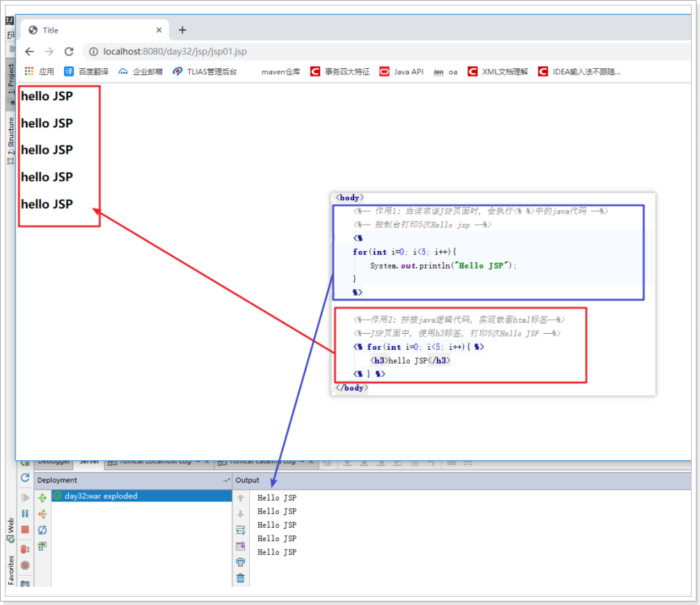Open the Favorites tool window
This screenshot has width=700, height=605.
click(10, 570)
